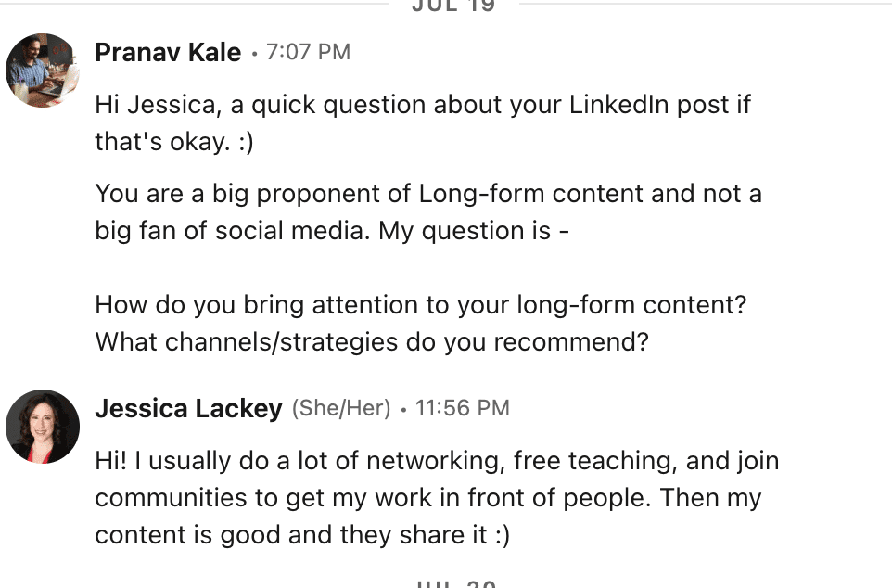This screenshot has height=588, width=892.
Task: Click the 11:56 PM timestamp
Action: pyautogui.click(x=462, y=409)
